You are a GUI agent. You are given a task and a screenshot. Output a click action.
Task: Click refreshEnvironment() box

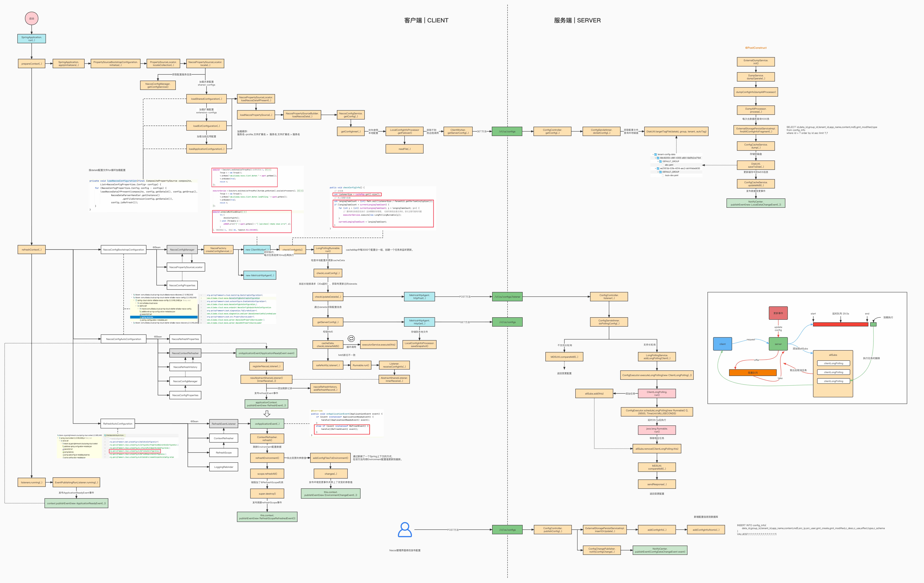pos(267,458)
